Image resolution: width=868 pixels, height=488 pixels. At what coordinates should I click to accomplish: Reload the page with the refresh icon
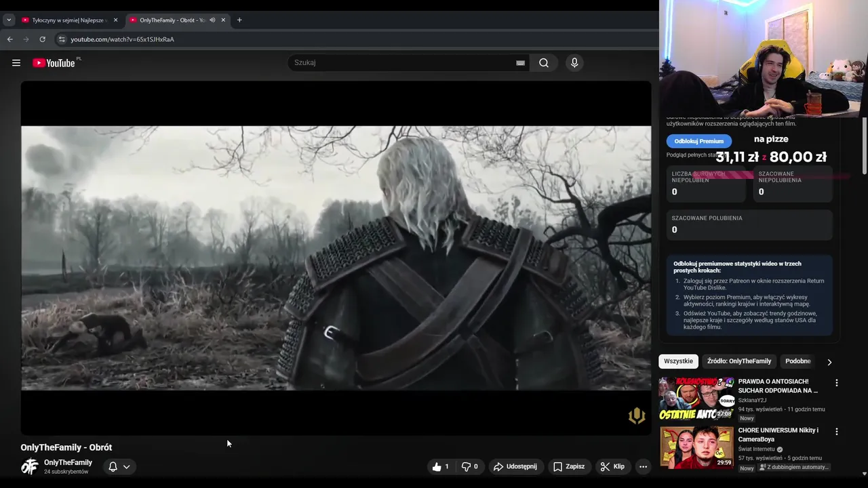coord(42,39)
